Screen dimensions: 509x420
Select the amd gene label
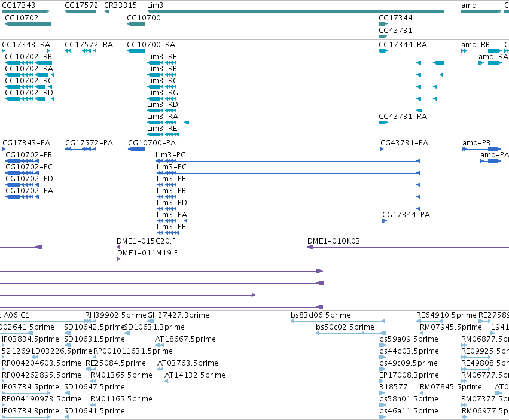pyautogui.click(x=469, y=5)
